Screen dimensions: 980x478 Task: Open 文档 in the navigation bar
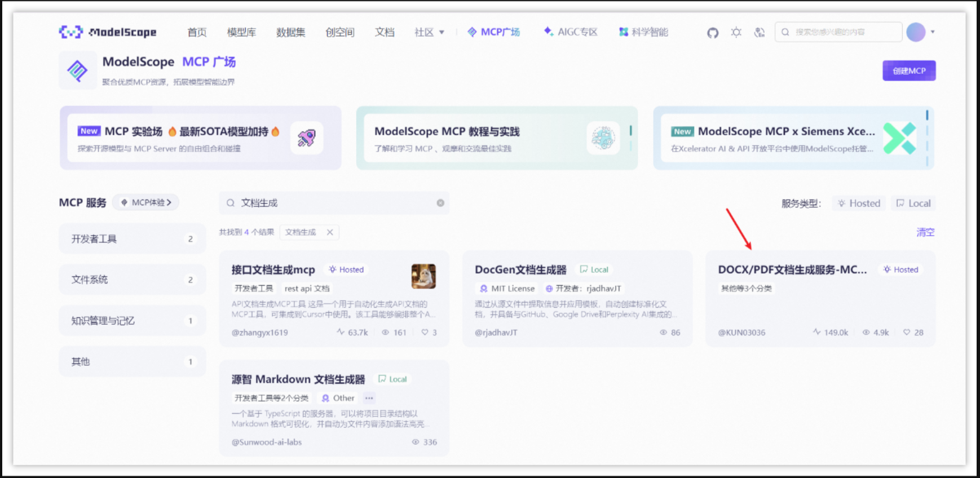(x=385, y=32)
